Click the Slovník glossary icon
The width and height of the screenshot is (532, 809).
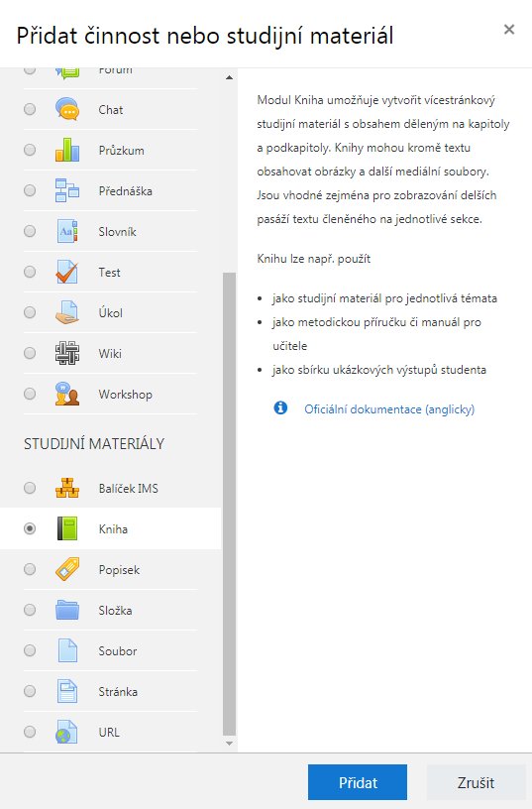pyautogui.click(x=67, y=231)
